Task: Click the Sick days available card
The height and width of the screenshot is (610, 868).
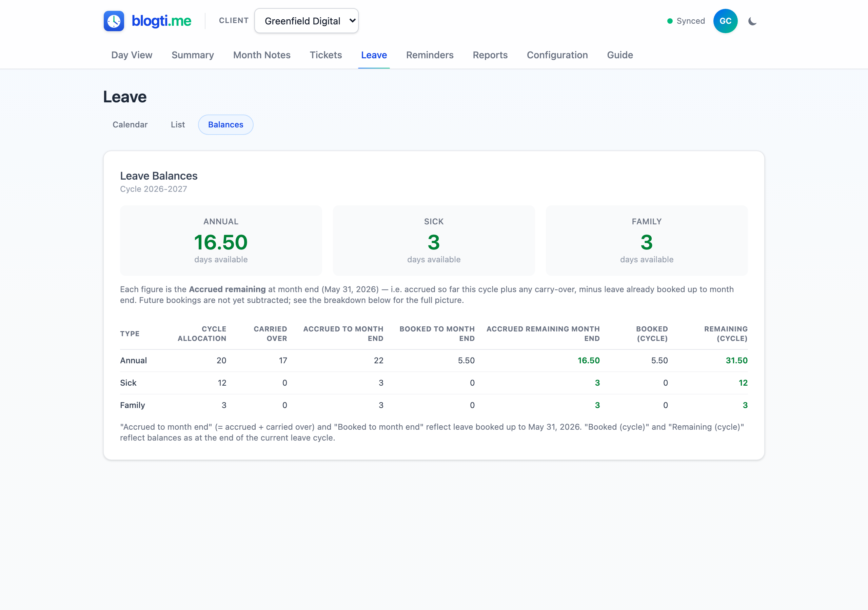Action: [434, 240]
